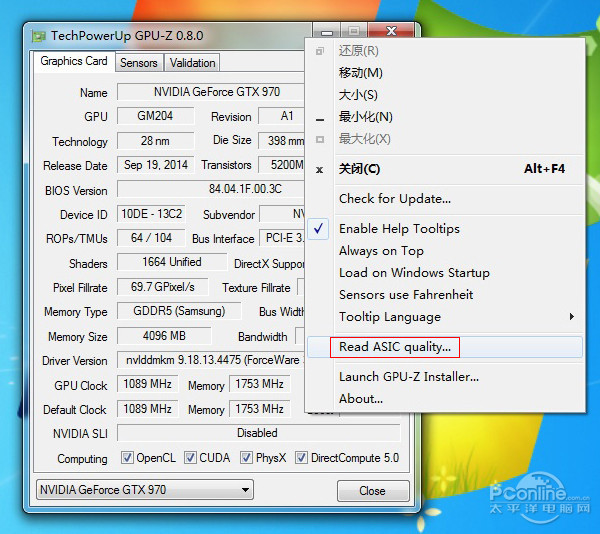Click the Release Date value Sep 19, 2014

[x=155, y=165]
